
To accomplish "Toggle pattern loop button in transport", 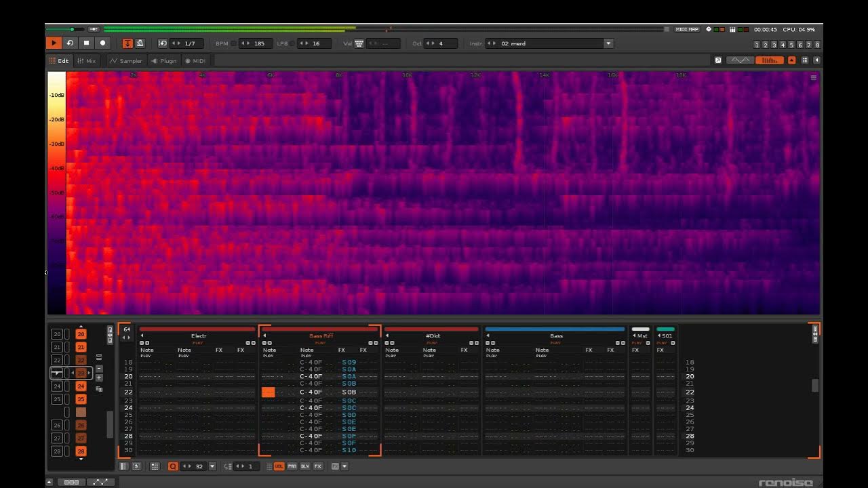I will (x=70, y=43).
